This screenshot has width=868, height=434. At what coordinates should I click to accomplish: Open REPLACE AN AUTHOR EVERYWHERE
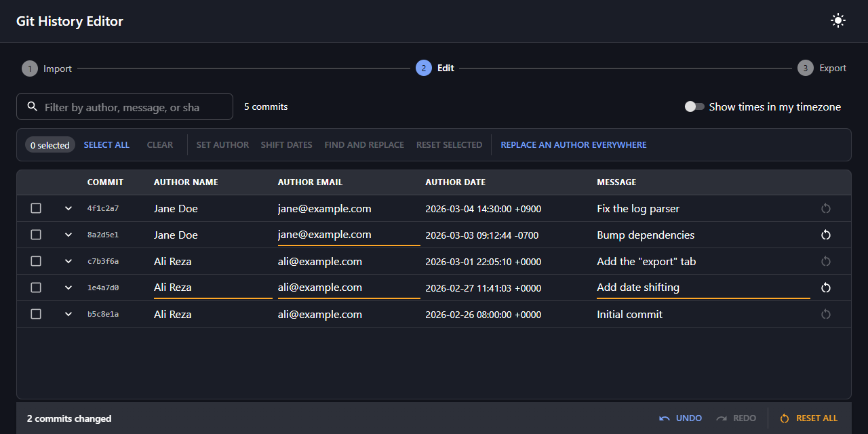(x=574, y=144)
